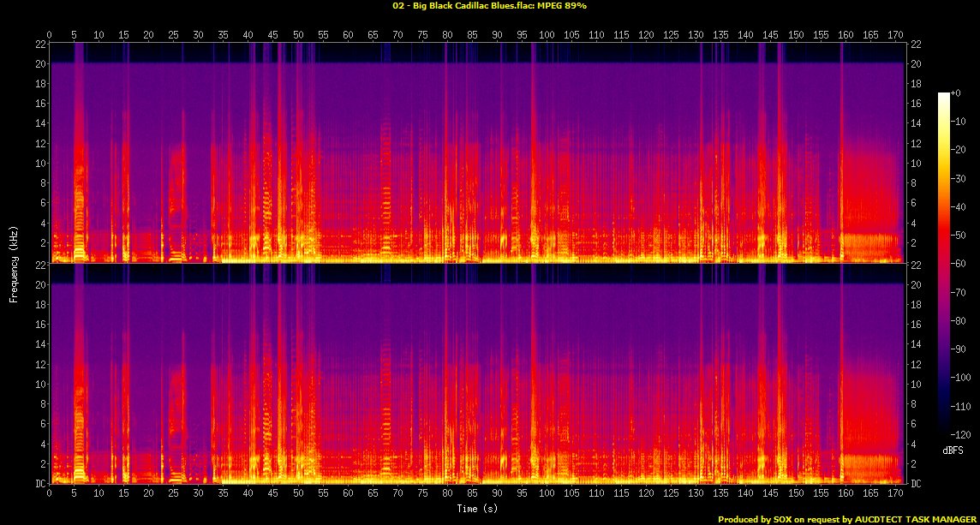
Task: Click the upper channel spectrogram plot
Action: pos(477,152)
